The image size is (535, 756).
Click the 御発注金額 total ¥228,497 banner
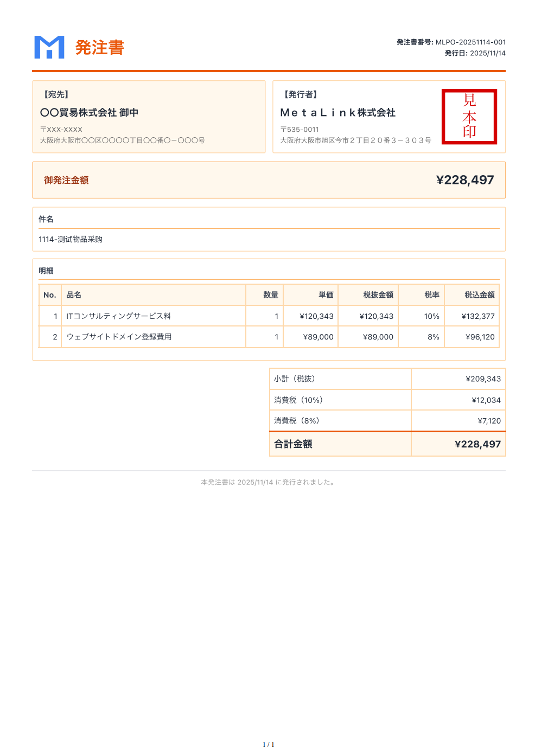[x=269, y=180]
